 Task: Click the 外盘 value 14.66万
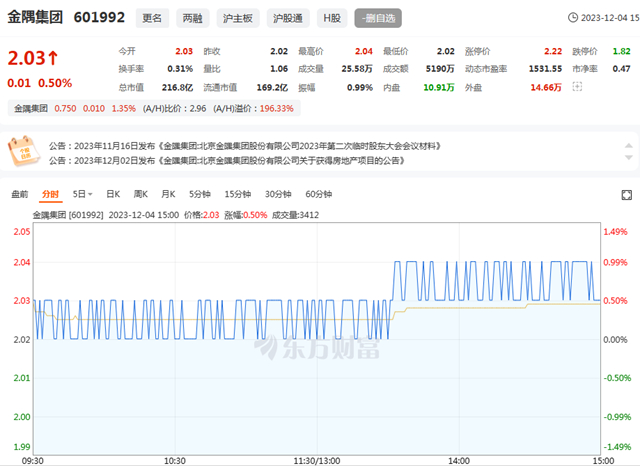click(546, 87)
